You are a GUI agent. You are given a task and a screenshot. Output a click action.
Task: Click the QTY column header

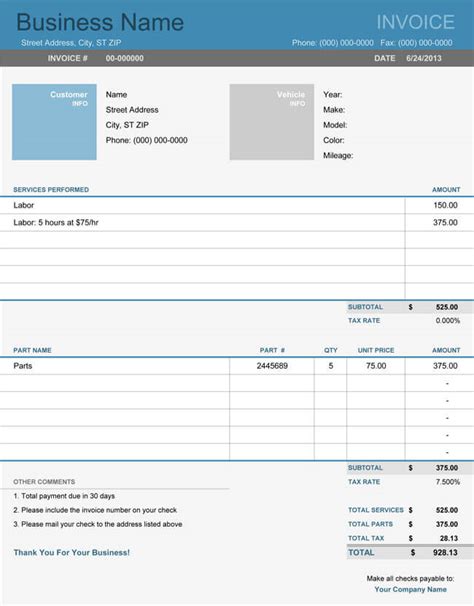331,351
